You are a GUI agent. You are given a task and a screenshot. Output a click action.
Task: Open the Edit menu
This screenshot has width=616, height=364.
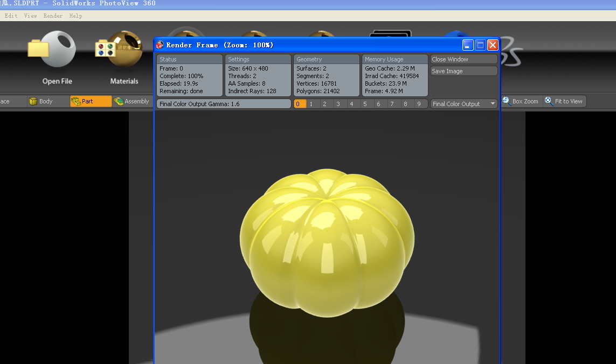(11, 16)
